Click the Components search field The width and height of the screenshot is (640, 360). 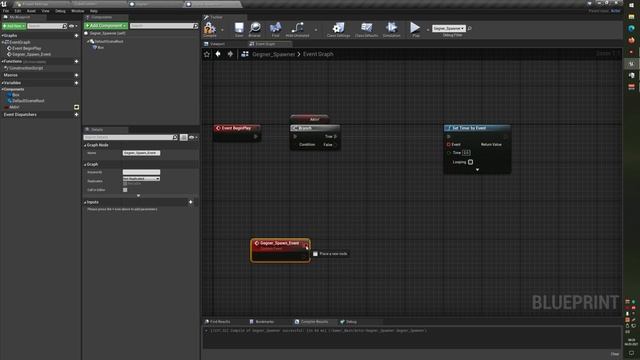(x=164, y=26)
